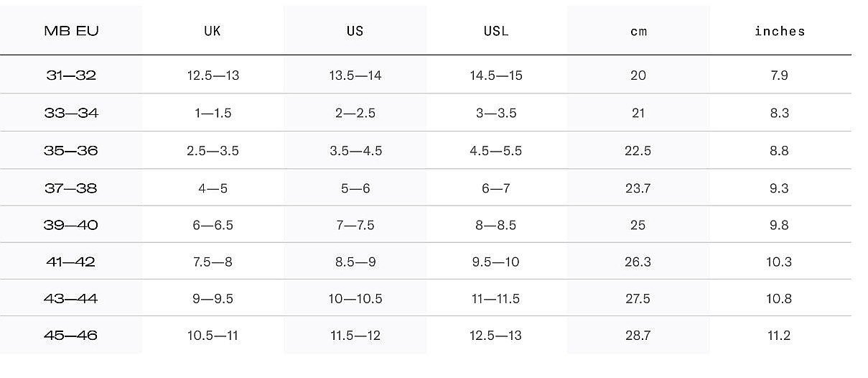
Task: Select the UK column header
Action: [x=213, y=31]
